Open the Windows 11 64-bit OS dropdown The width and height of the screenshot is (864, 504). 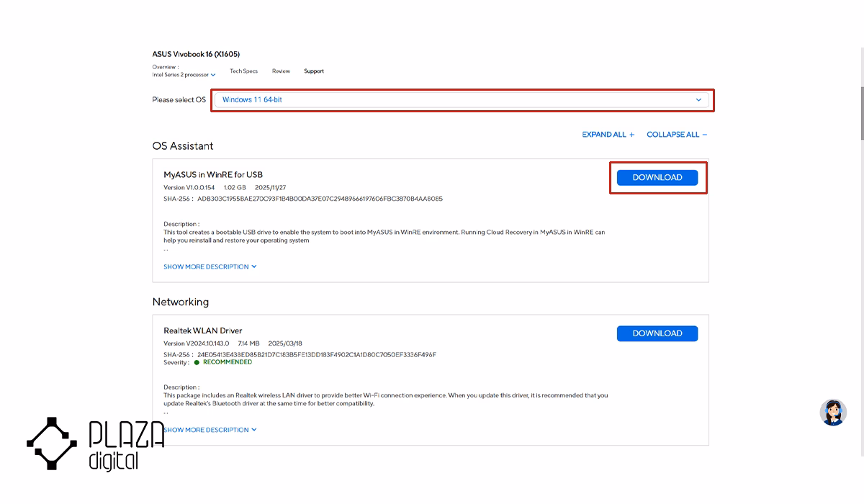tap(462, 100)
